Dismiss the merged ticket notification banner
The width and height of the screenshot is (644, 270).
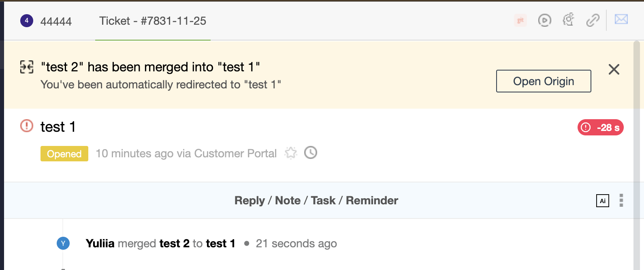coord(614,69)
